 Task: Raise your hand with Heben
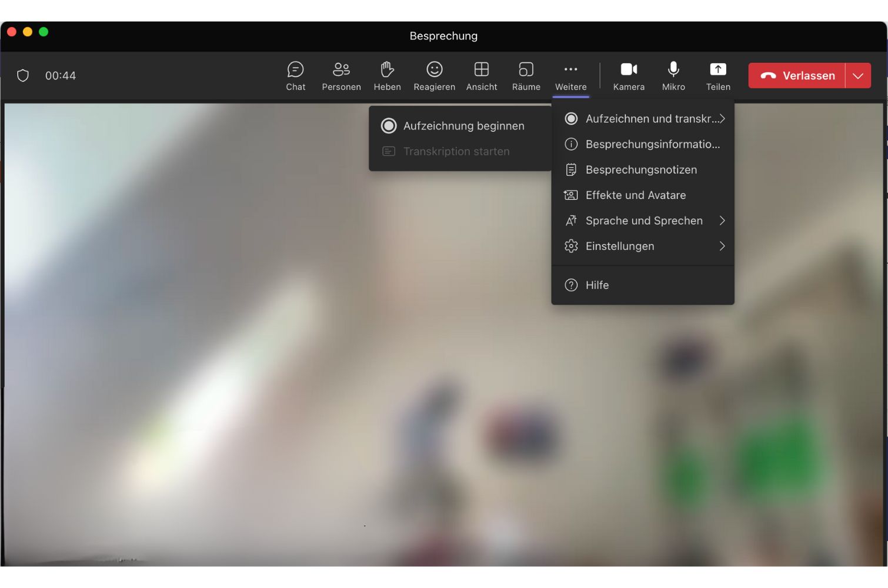tap(387, 75)
